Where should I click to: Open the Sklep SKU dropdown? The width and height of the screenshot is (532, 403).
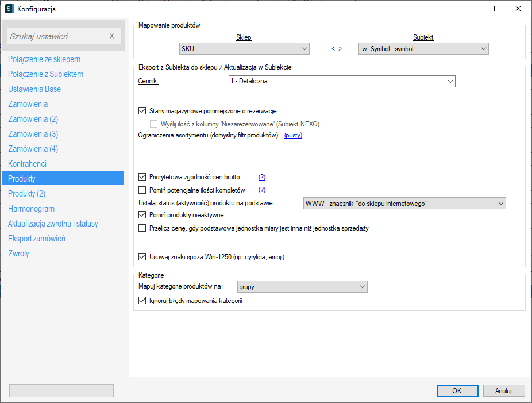(244, 49)
